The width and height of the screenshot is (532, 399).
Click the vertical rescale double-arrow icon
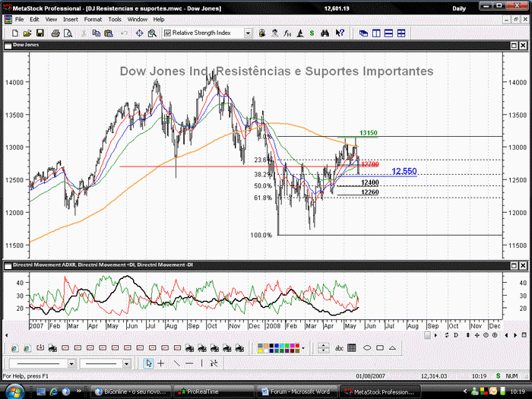point(468,335)
